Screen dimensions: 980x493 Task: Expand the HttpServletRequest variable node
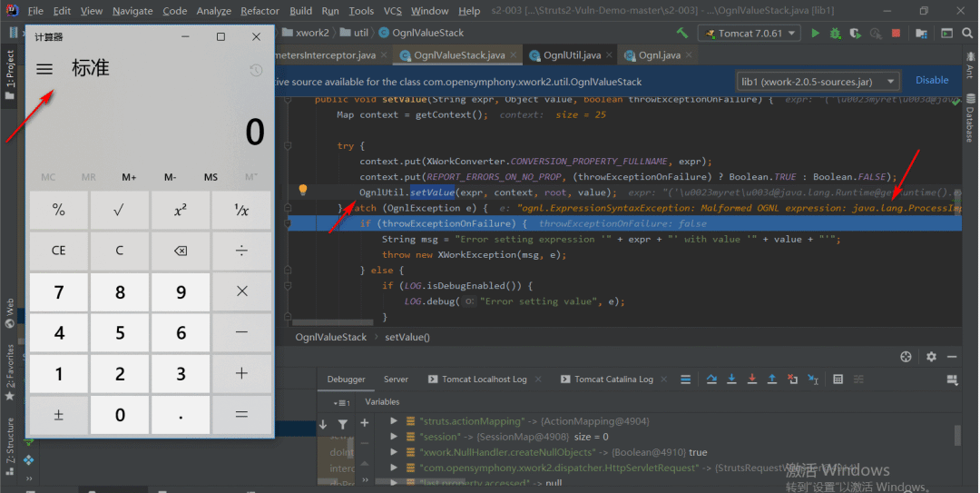click(x=394, y=468)
